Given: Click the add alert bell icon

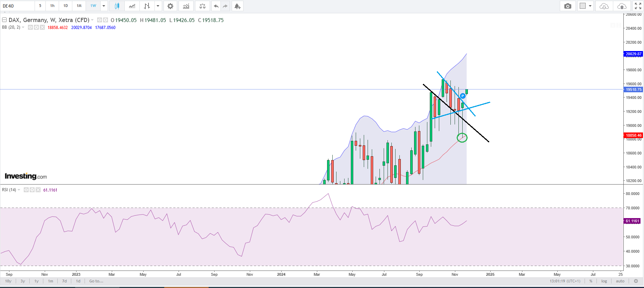Looking at the screenshot, I should pyautogui.click(x=237, y=6).
